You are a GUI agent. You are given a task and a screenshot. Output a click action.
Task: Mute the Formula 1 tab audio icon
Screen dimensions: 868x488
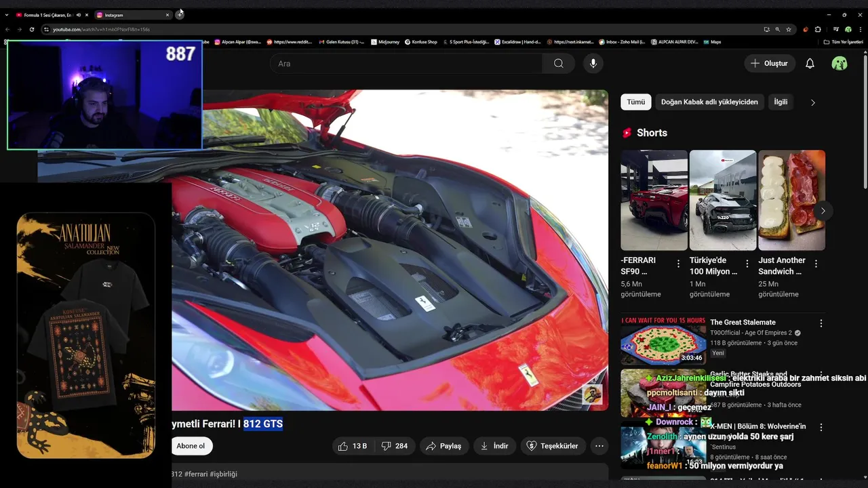click(79, 15)
